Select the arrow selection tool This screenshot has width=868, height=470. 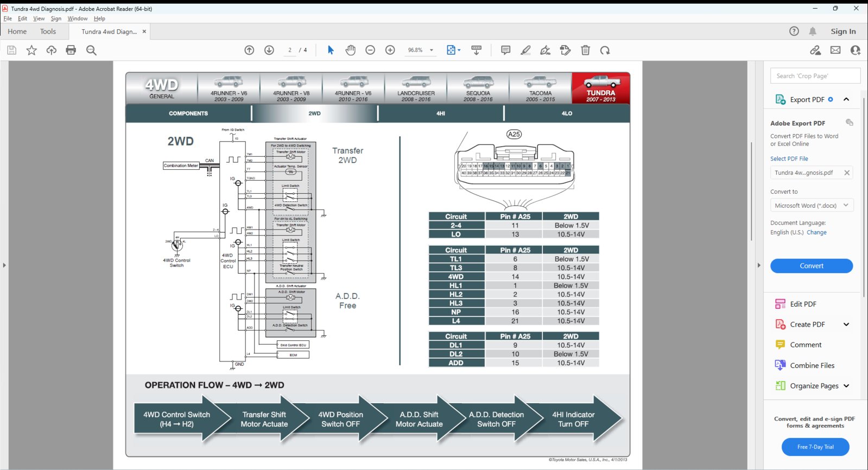coord(331,50)
